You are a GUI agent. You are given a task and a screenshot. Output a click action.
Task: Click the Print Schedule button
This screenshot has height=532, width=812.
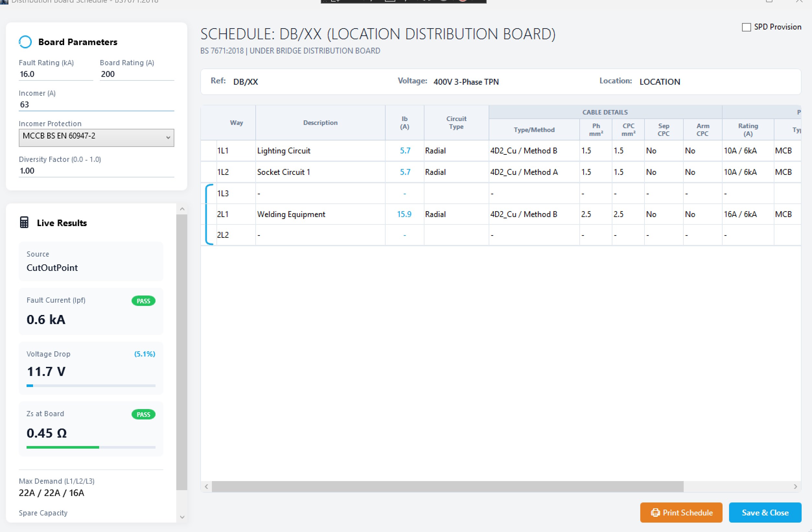point(681,513)
